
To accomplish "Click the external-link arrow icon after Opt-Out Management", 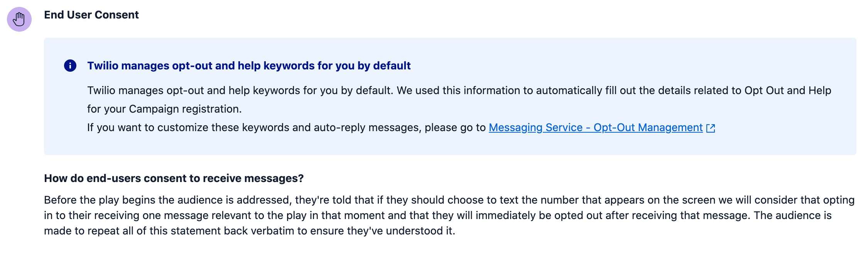I will pos(711,128).
